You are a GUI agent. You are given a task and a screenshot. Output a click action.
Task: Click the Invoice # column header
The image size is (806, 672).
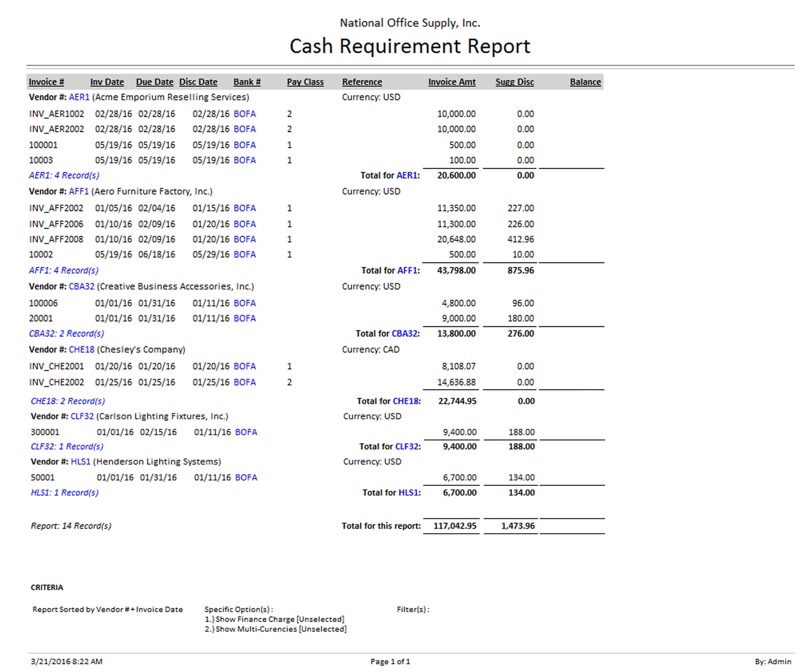coord(46,82)
